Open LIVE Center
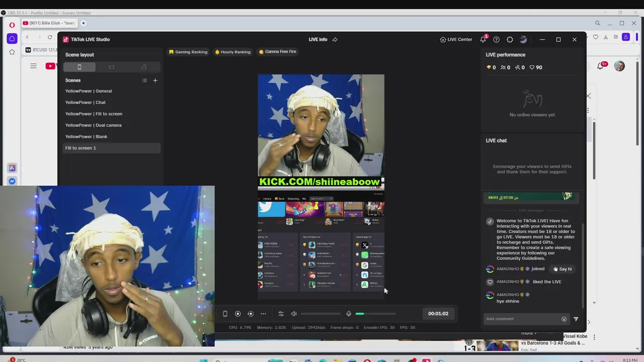Image resolution: width=644 pixels, height=362 pixels. pos(456,39)
